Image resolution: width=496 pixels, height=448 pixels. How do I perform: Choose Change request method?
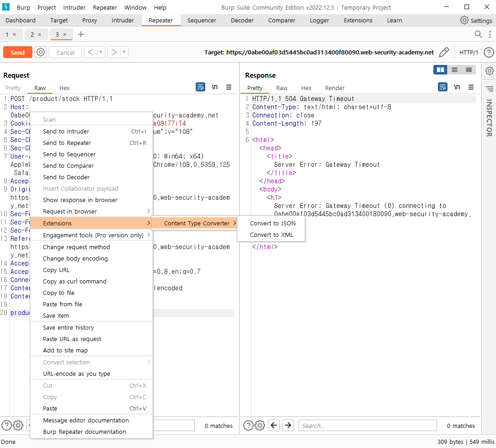point(91,247)
